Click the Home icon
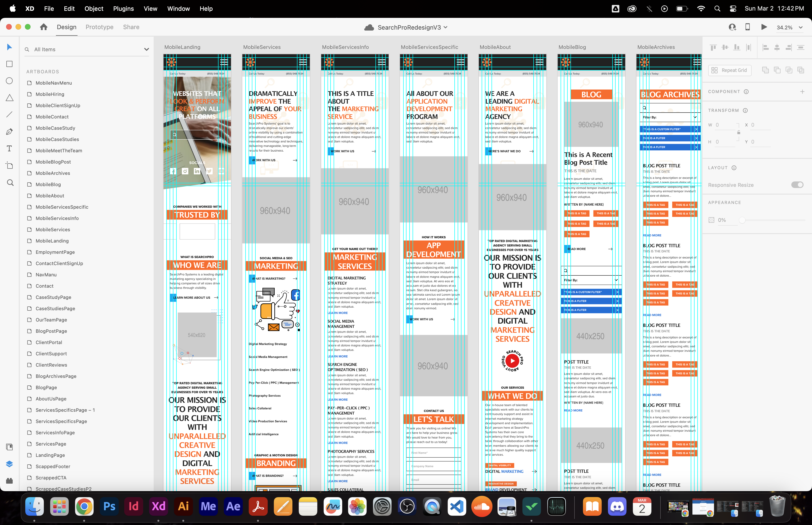 pos(44,27)
